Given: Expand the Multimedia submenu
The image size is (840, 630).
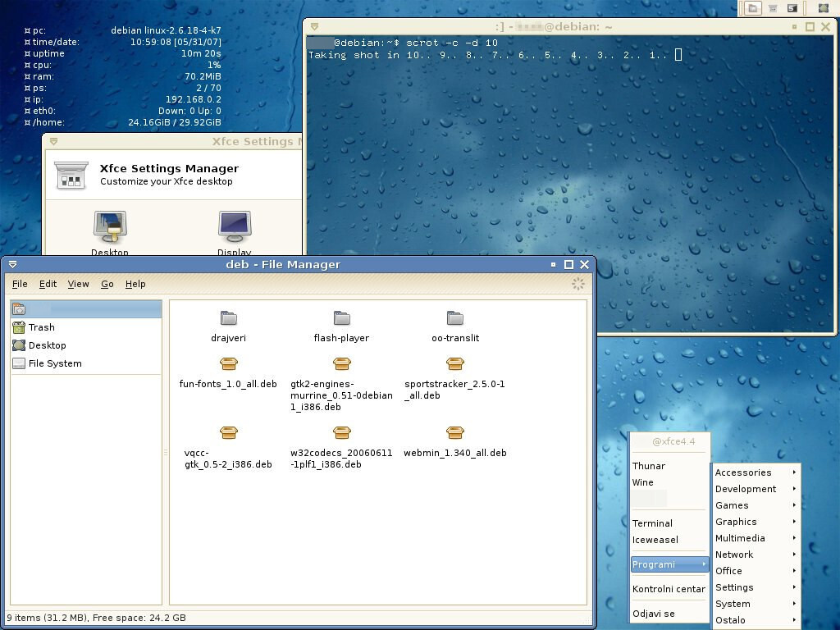Looking at the screenshot, I should (741, 538).
